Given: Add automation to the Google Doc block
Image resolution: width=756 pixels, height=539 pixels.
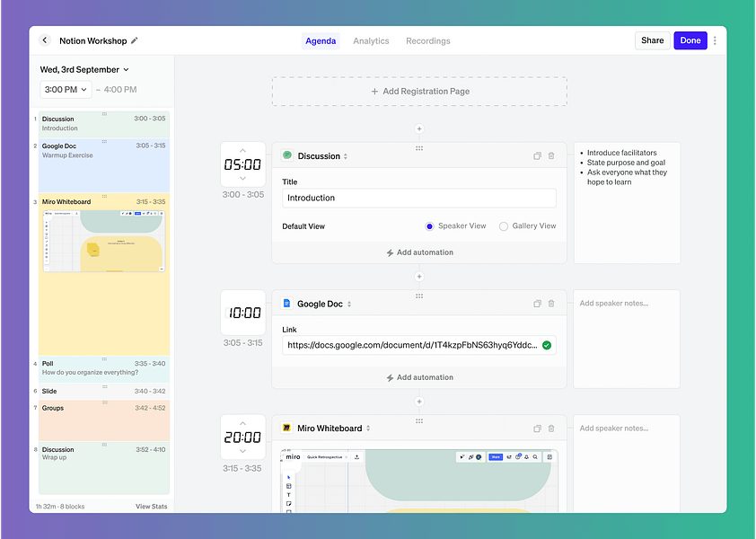Looking at the screenshot, I should tap(419, 377).
